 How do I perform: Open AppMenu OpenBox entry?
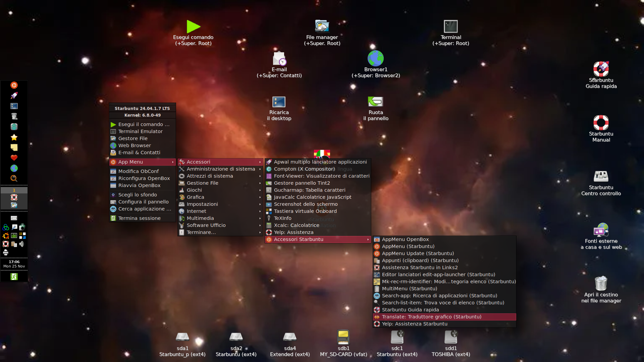(444, 239)
